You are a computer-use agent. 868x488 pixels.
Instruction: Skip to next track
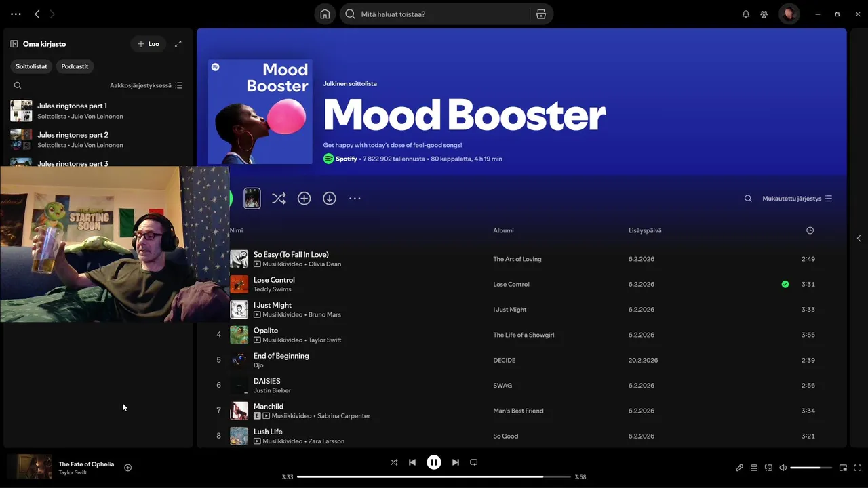click(x=456, y=462)
